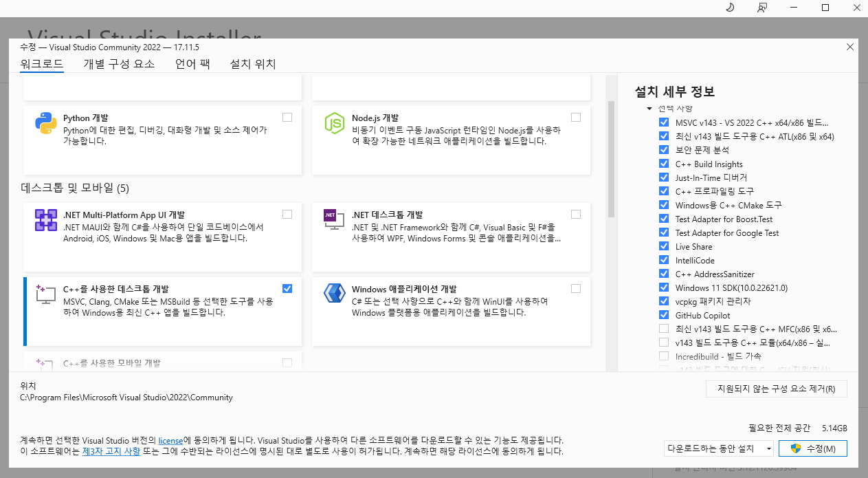Uncheck the C++ ATL v143 option
This screenshot has height=478, width=868.
coord(664,136)
